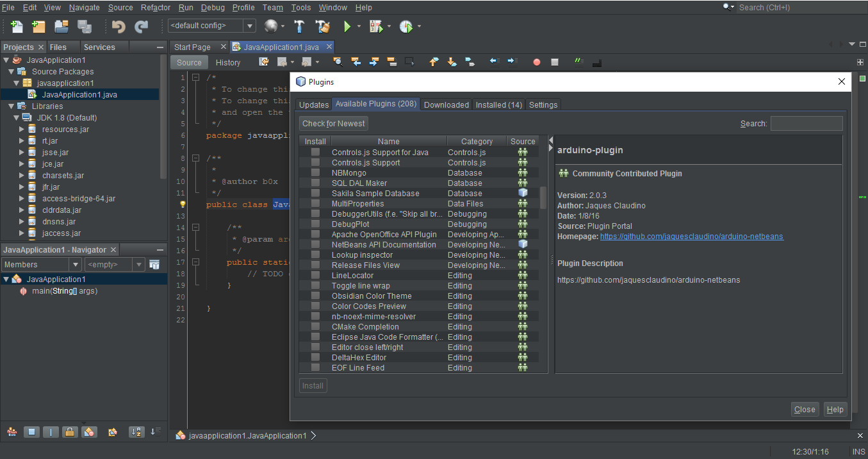Switch to the Updates tab in Plugins

(314, 104)
